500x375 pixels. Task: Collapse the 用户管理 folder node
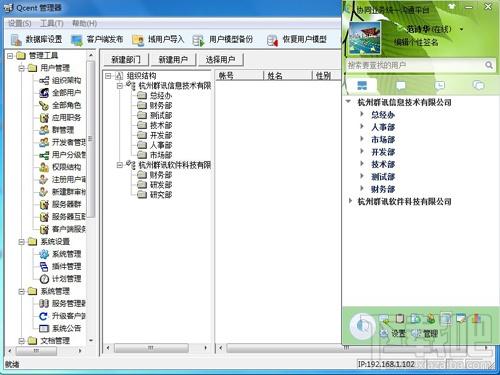[22, 68]
